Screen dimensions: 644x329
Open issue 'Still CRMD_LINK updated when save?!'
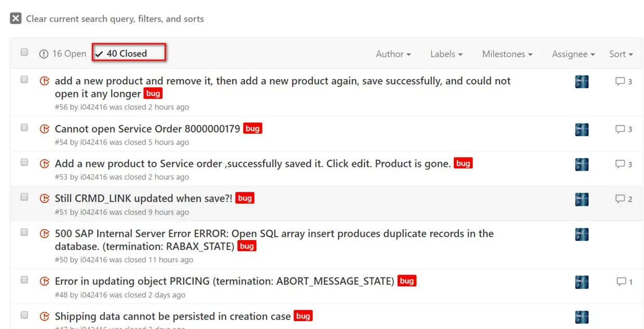coord(143,199)
